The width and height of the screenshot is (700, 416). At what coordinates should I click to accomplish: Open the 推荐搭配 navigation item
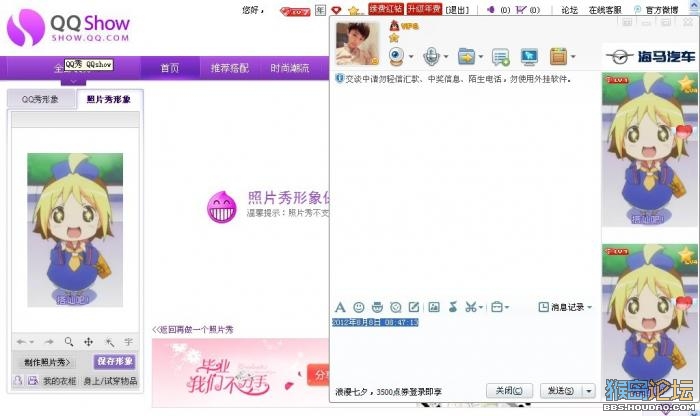coord(229,68)
